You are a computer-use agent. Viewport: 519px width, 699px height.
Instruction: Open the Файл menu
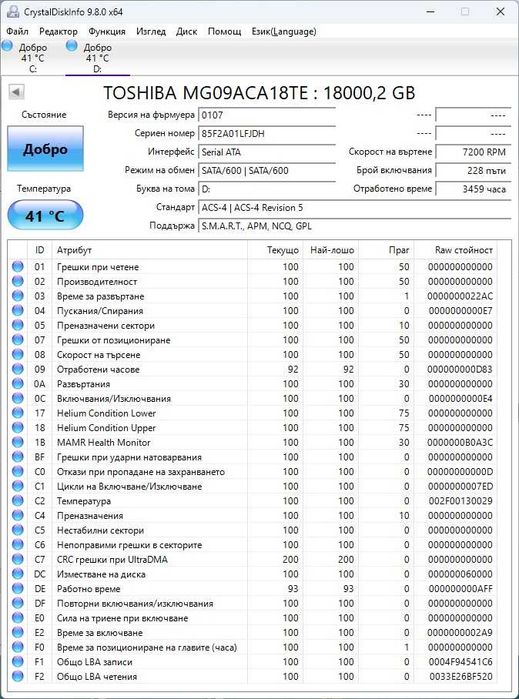[18, 32]
